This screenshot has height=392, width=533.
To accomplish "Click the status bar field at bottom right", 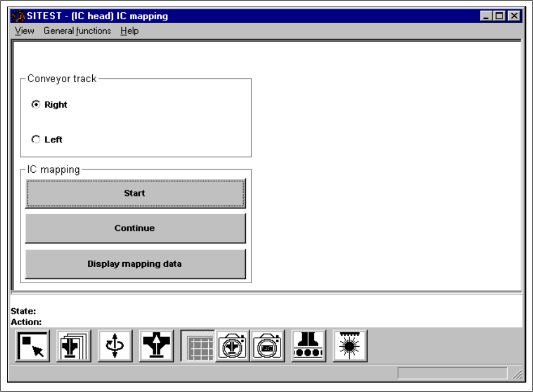I will (452, 373).
